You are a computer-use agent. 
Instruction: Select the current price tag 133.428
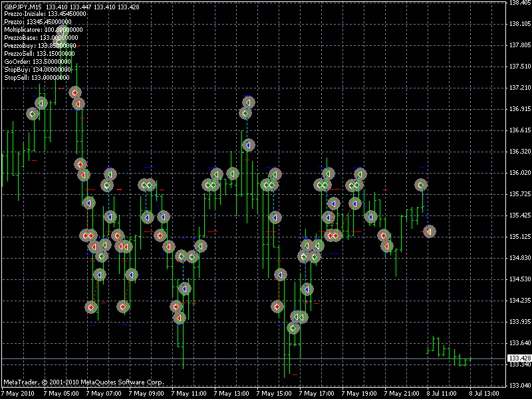(519, 358)
